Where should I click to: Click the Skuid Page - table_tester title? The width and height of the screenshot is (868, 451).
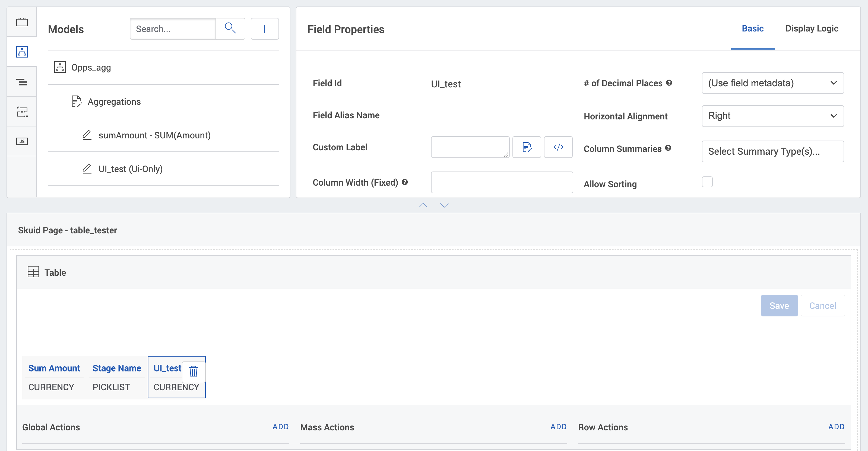67,230
